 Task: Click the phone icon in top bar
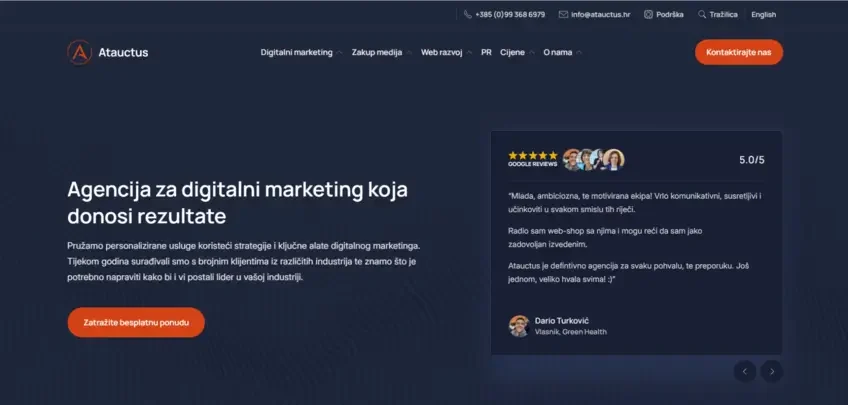coord(468,15)
